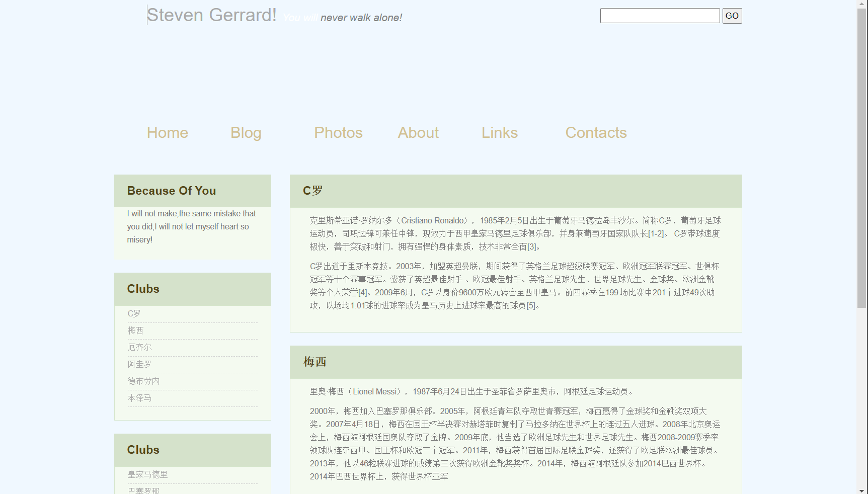
Task: Select 阿圭罗 in the sidebar list
Action: click(x=139, y=364)
